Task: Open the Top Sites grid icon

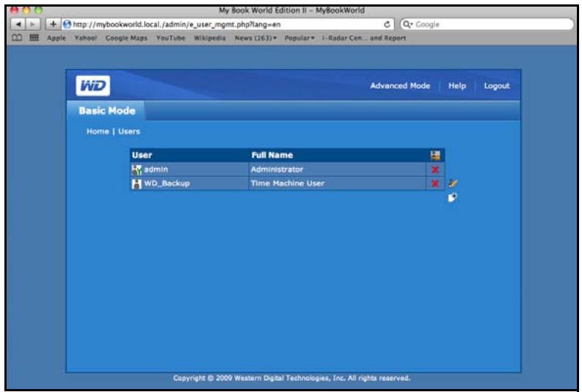Action: tap(34, 37)
